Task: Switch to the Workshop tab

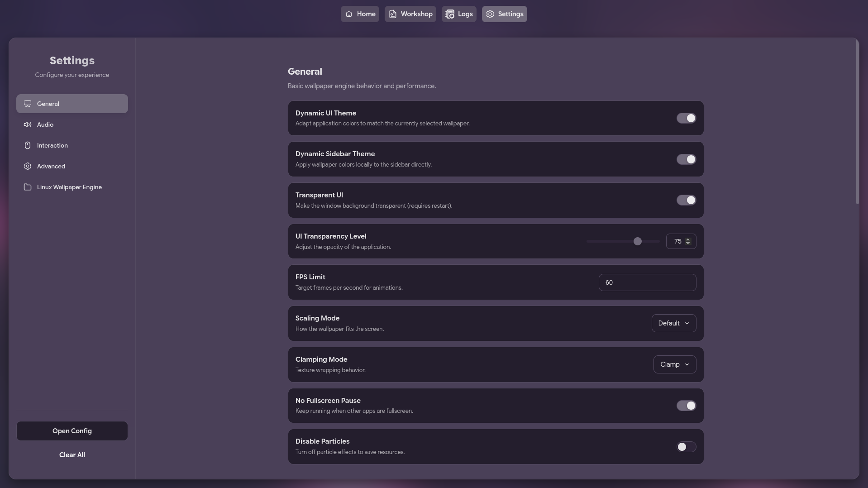Action: tap(410, 14)
